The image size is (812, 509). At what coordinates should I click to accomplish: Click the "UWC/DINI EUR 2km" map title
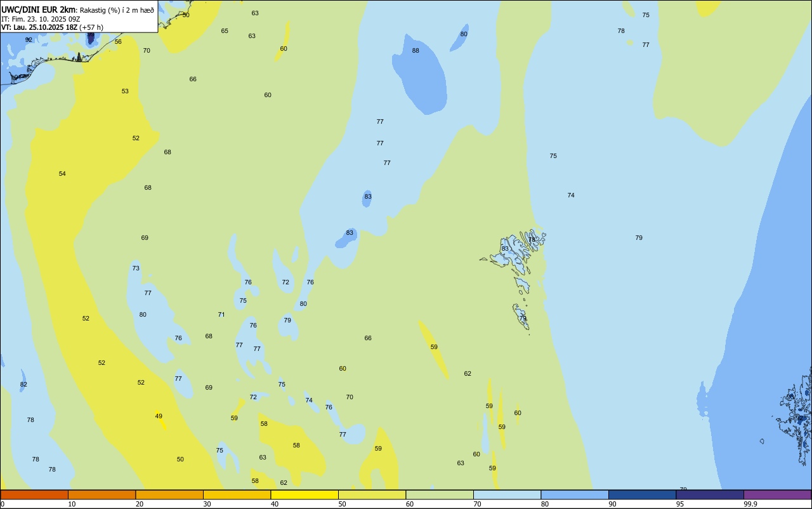(38, 10)
